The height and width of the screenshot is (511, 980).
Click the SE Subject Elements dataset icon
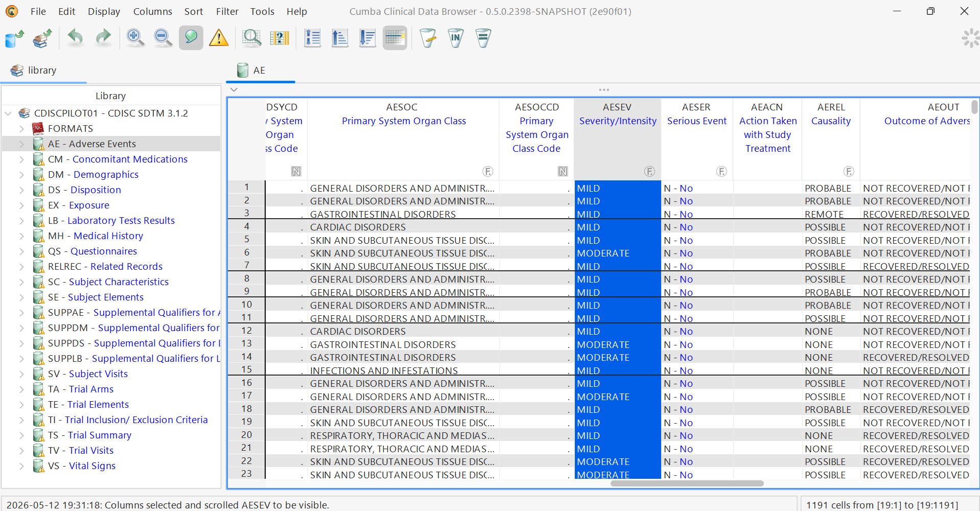coord(38,297)
